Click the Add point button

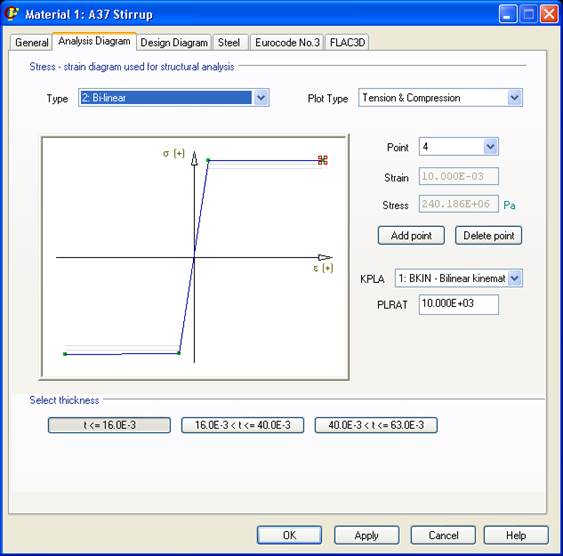click(x=411, y=235)
